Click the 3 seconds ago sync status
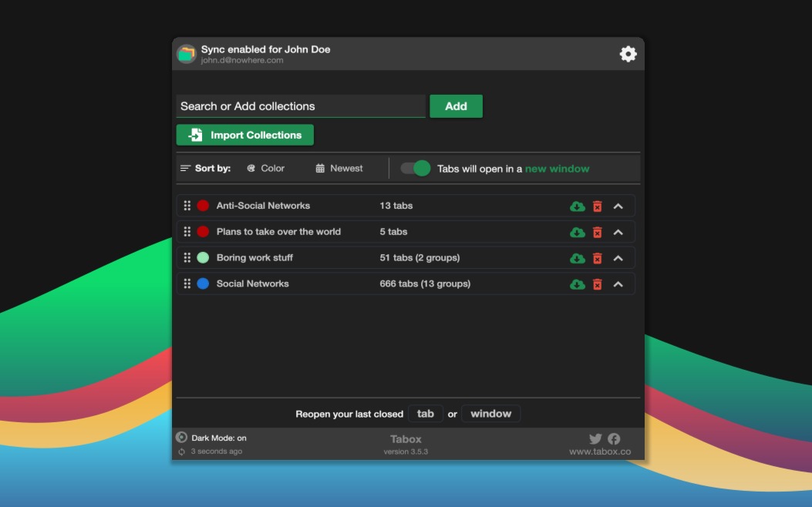The width and height of the screenshot is (812, 507). pos(216,451)
